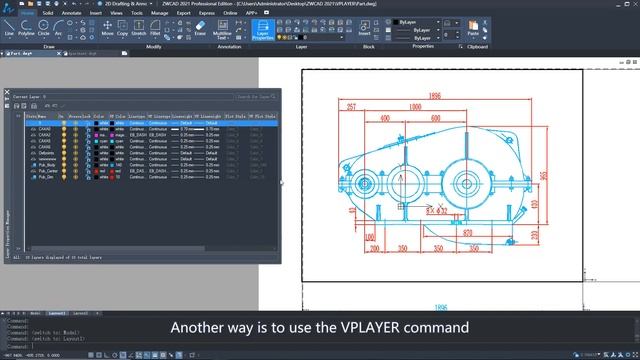This screenshot has height=360, width=640.
Task: Open the Annotate ribbon tab
Action: pos(71,13)
